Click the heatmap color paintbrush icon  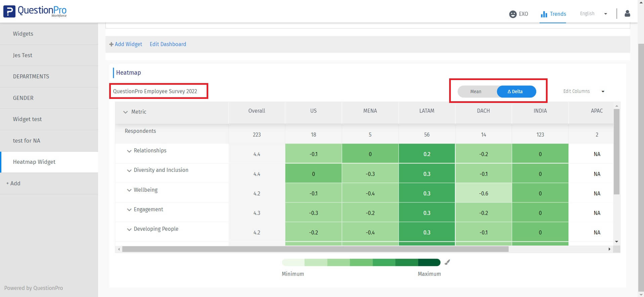click(447, 262)
